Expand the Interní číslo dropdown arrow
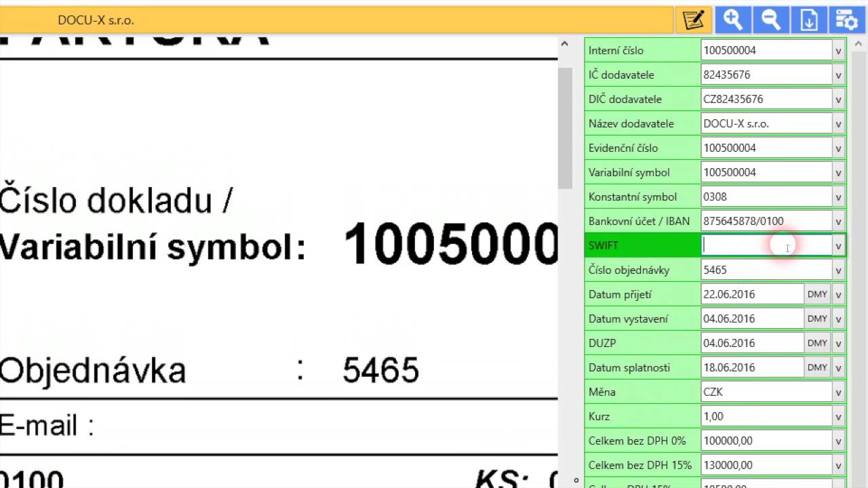 point(838,50)
